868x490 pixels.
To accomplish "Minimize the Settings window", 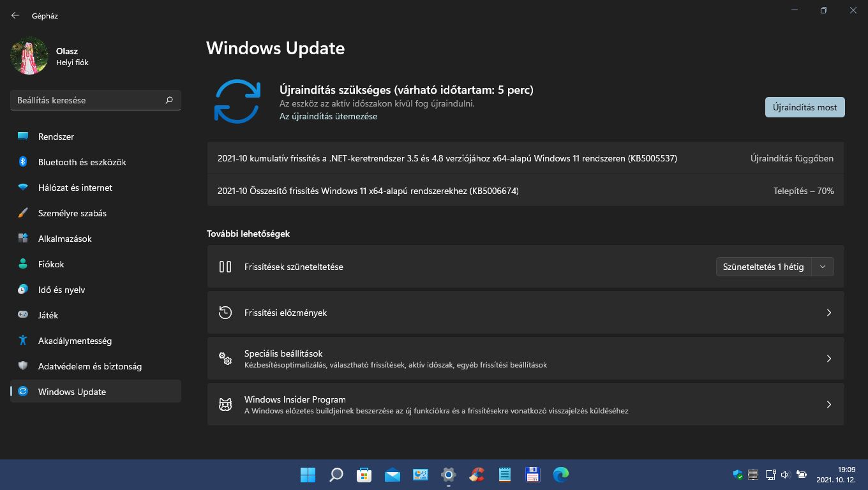I will [x=795, y=10].
